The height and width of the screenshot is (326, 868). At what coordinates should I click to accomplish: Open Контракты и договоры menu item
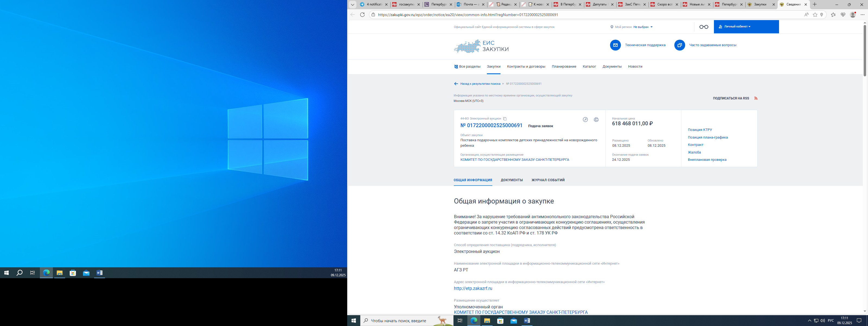pyautogui.click(x=526, y=67)
